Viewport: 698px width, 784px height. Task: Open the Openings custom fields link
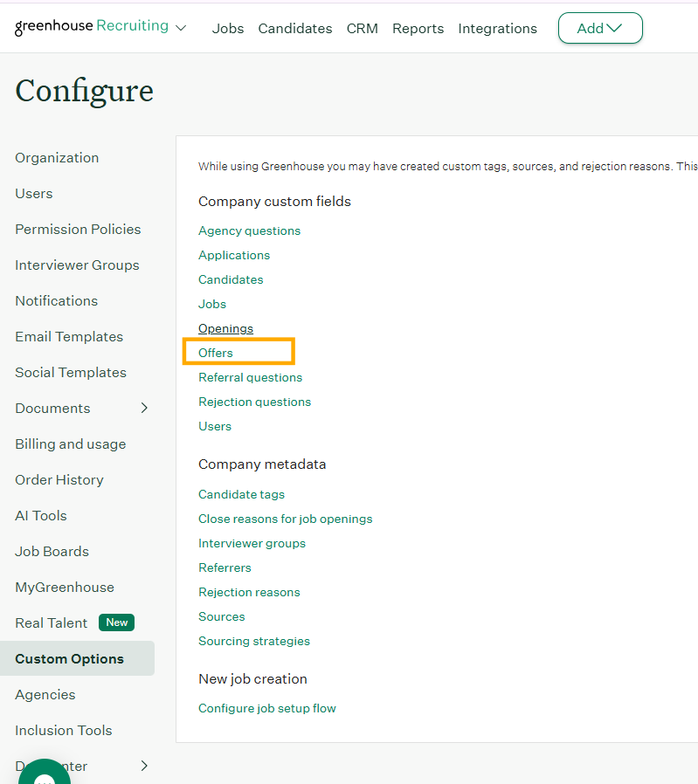pyautogui.click(x=225, y=328)
